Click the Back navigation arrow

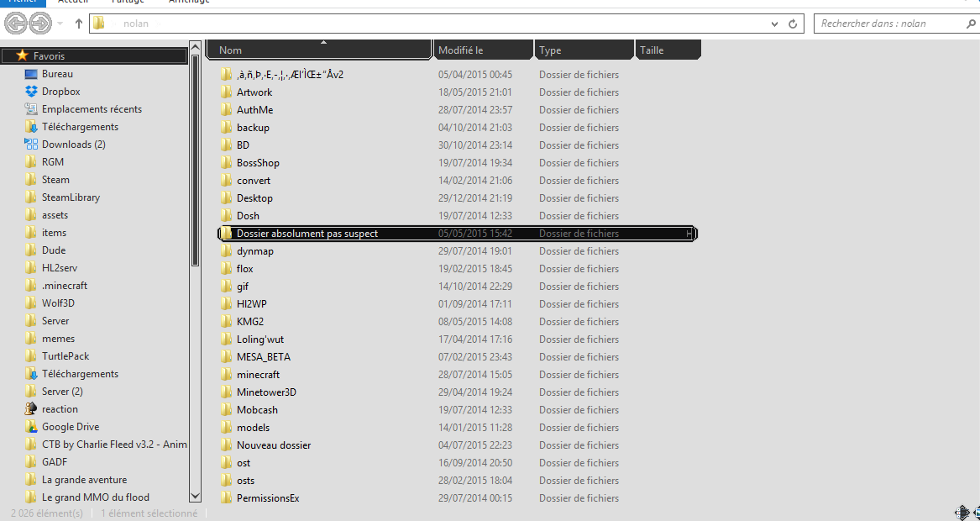click(x=15, y=24)
